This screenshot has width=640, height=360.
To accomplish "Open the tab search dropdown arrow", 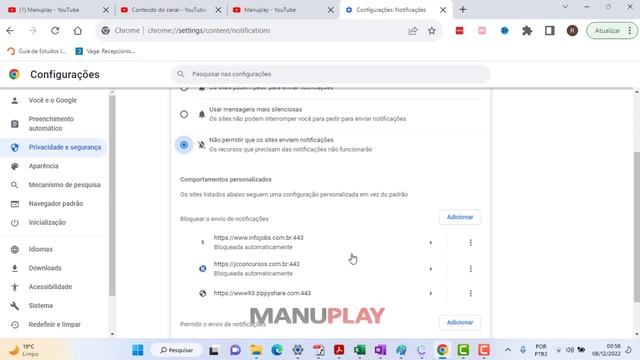I will tap(565, 7).
